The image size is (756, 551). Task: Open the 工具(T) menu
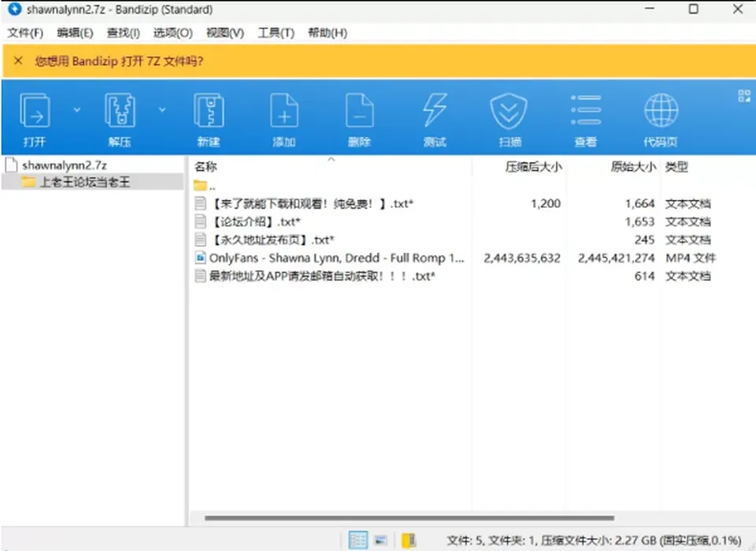(x=276, y=33)
